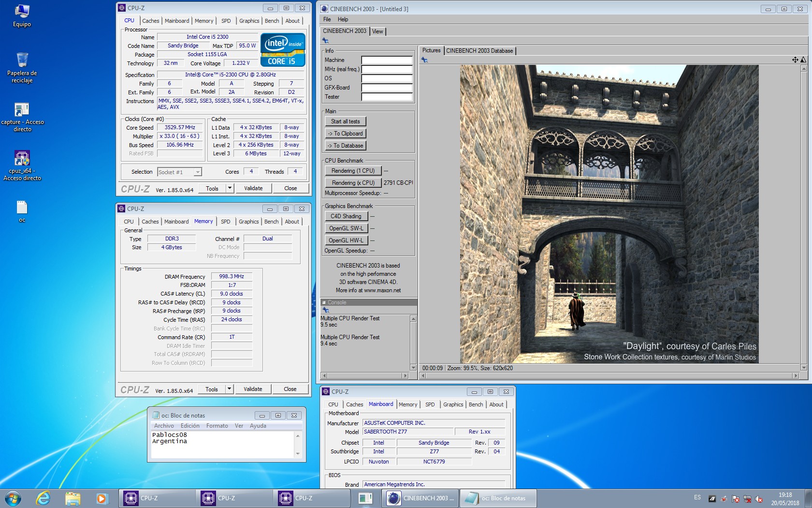Click into the MHz (real freq.) field
812x508 pixels.
coord(387,70)
